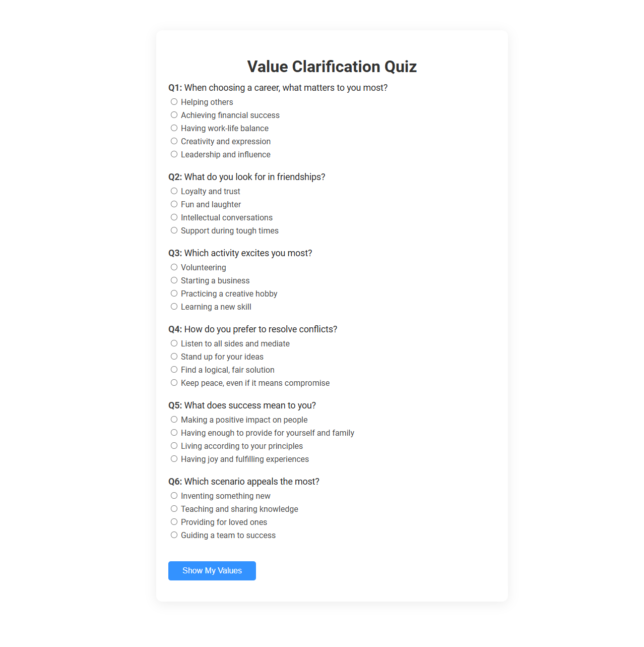
Task: Select "Creativity and expression" for Q1
Action: pyautogui.click(x=174, y=141)
